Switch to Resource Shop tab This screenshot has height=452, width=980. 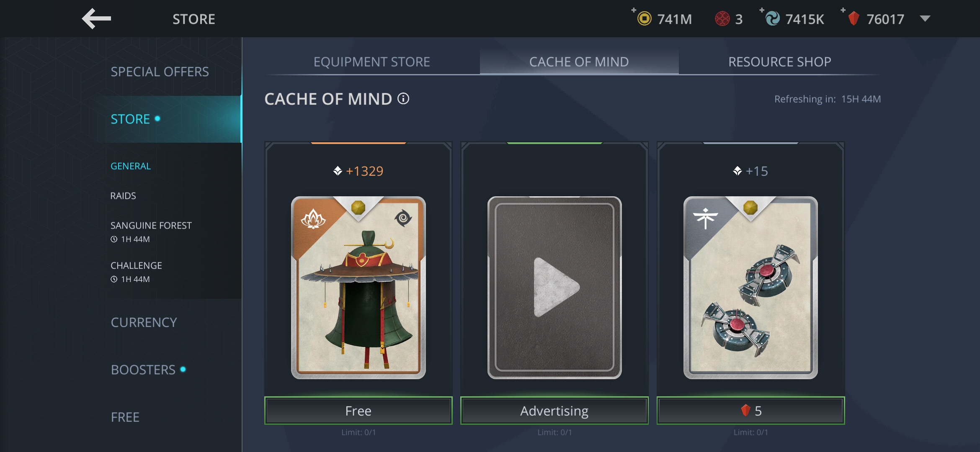(x=780, y=62)
